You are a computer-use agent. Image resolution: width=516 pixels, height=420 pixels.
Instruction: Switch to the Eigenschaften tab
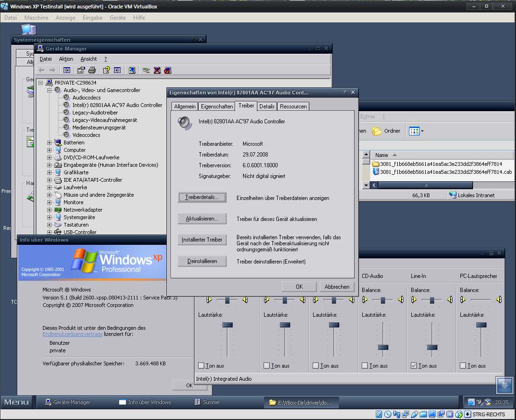pos(217,106)
